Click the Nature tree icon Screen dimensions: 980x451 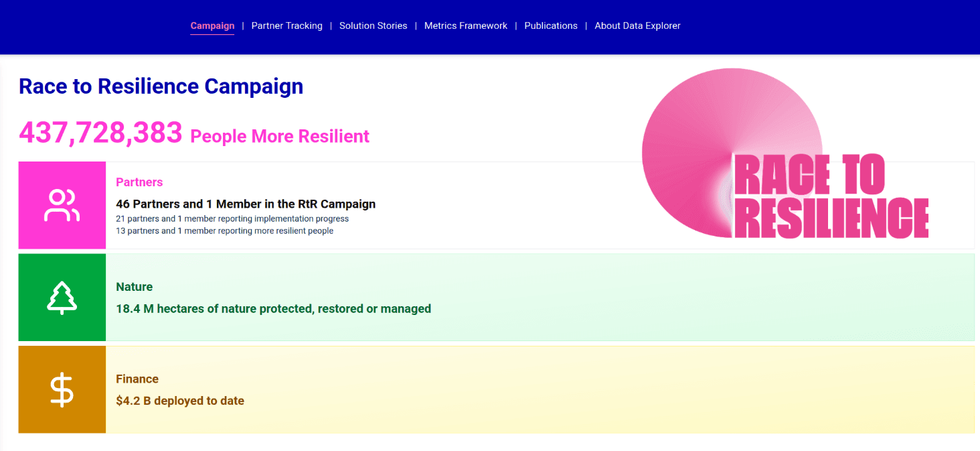pyautogui.click(x=62, y=298)
